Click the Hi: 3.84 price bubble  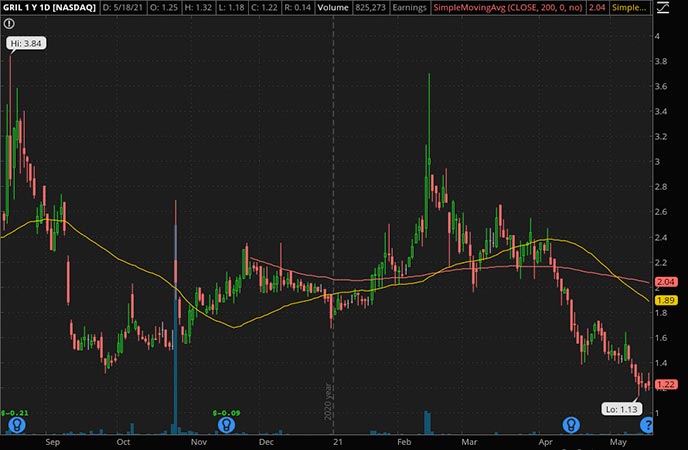[26, 43]
